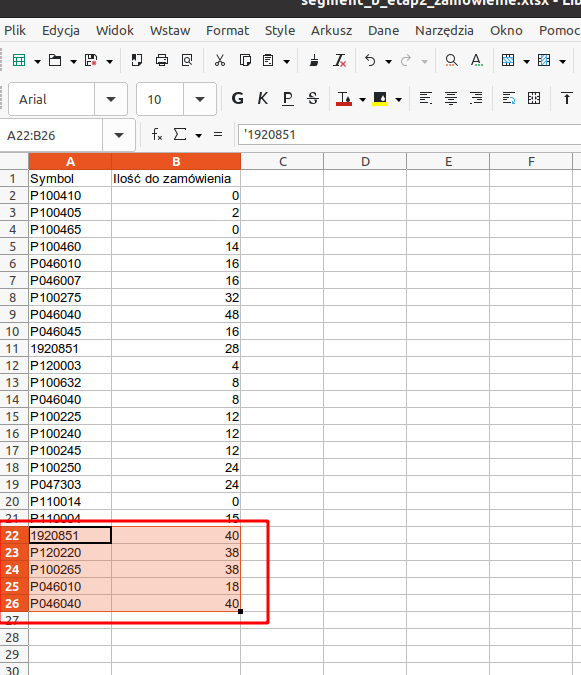Open the Wstaw menu
This screenshot has height=675, width=581.
[x=170, y=31]
